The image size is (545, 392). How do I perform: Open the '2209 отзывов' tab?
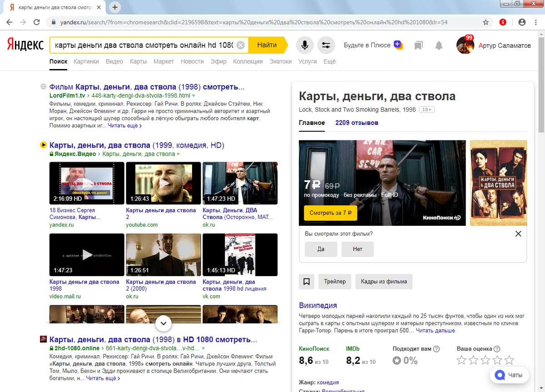click(x=357, y=123)
